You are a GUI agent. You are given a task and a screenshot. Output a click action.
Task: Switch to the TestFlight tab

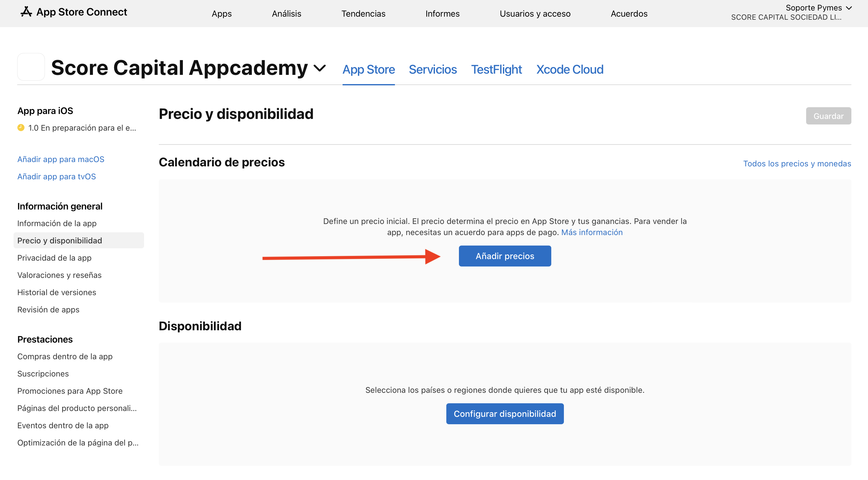(496, 70)
